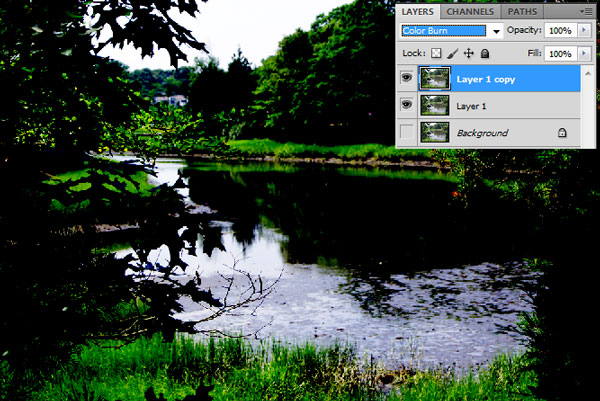Viewport: 600px width, 401px height.
Task: Toggle Lock transparent pixels
Action: [x=436, y=53]
